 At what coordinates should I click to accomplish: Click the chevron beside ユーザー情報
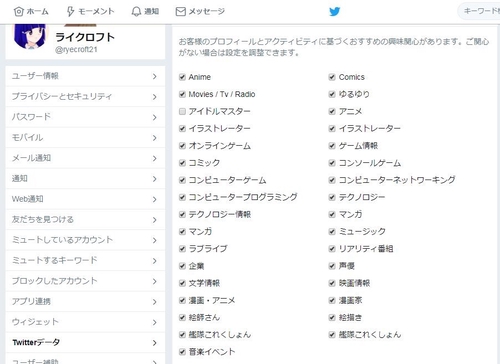coord(154,76)
